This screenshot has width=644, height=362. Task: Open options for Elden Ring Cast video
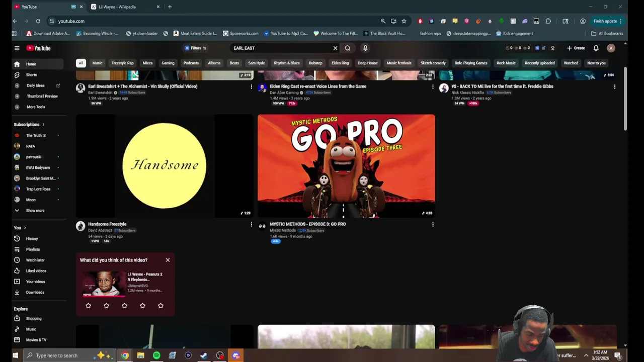tap(433, 87)
